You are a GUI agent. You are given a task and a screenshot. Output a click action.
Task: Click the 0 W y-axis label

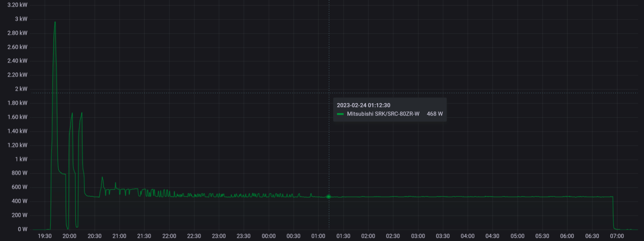point(23,229)
